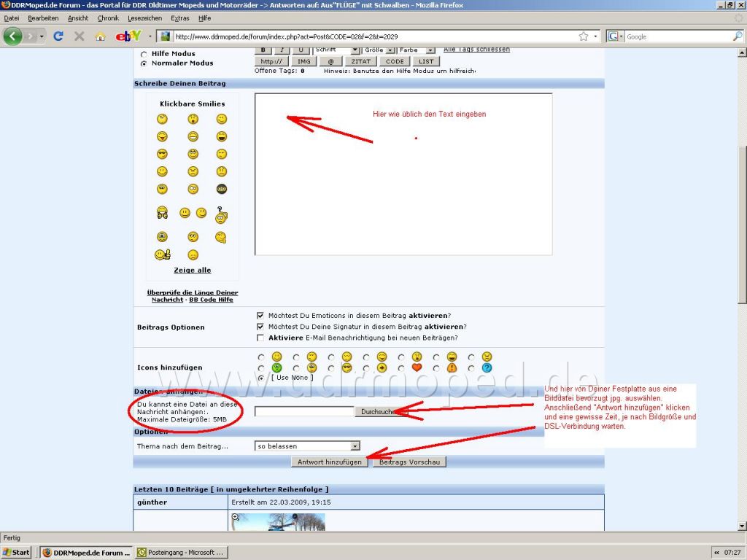
Task: Open the eBay bookmark icon in toolbar
Action: [128, 36]
